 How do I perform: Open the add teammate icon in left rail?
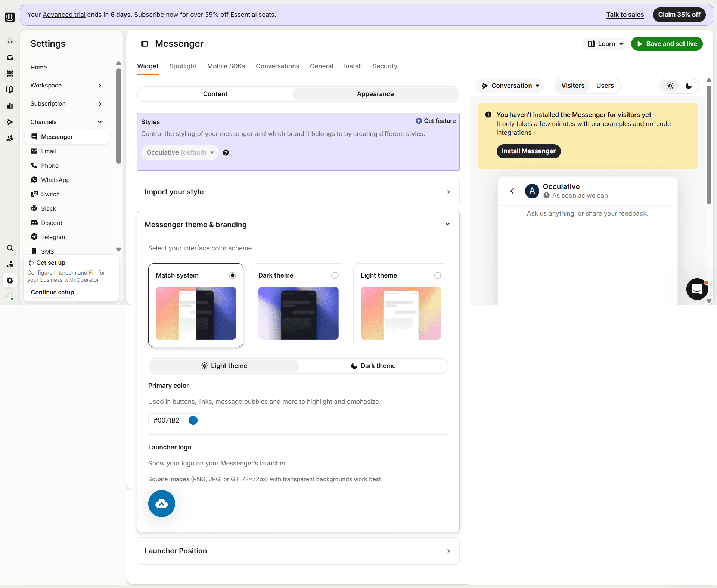coord(10,264)
